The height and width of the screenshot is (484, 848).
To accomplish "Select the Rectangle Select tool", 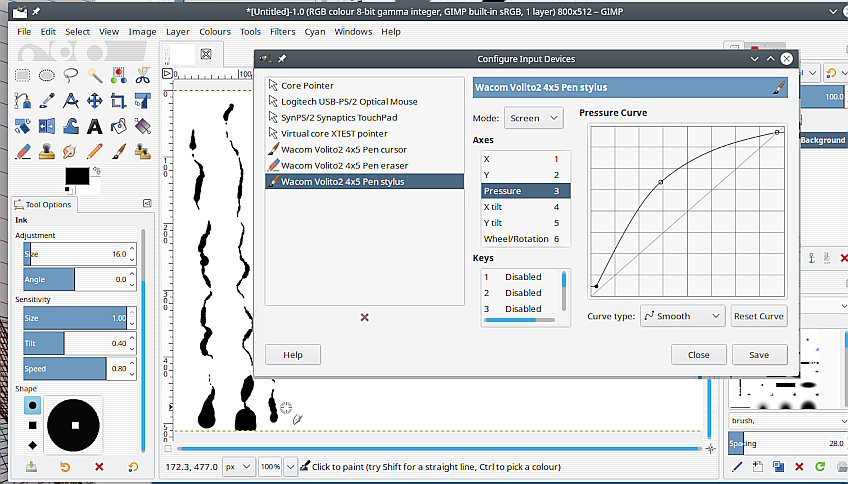I will click(22, 75).
